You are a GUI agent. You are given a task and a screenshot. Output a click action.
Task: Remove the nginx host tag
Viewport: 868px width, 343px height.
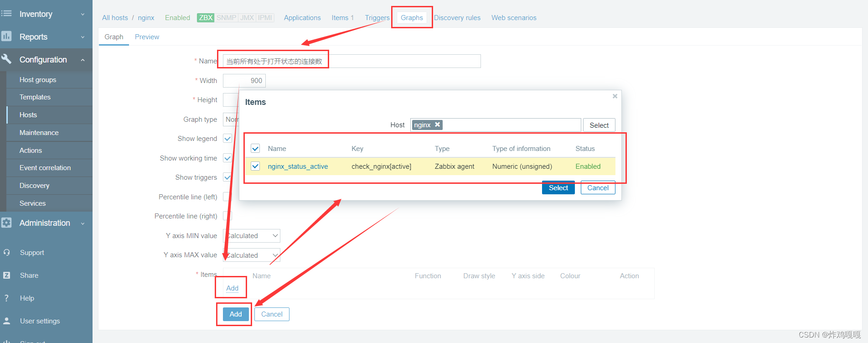click(x=437, y=125)
